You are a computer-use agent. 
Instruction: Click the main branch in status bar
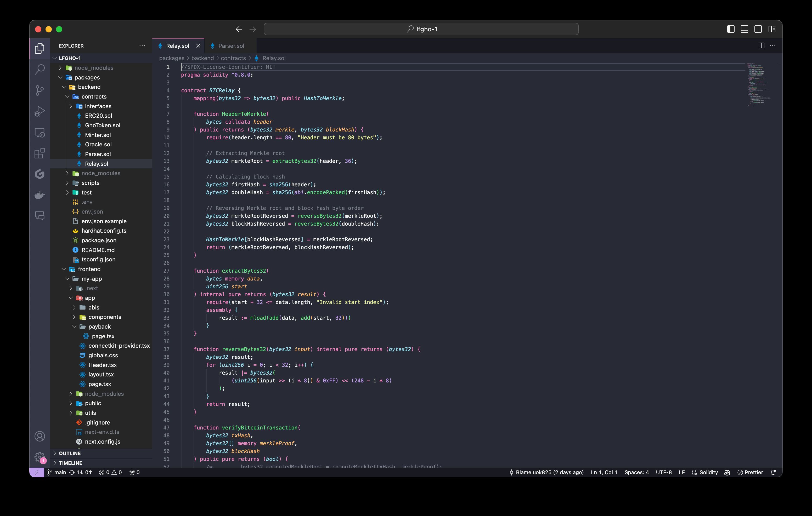tap(56, 473)
